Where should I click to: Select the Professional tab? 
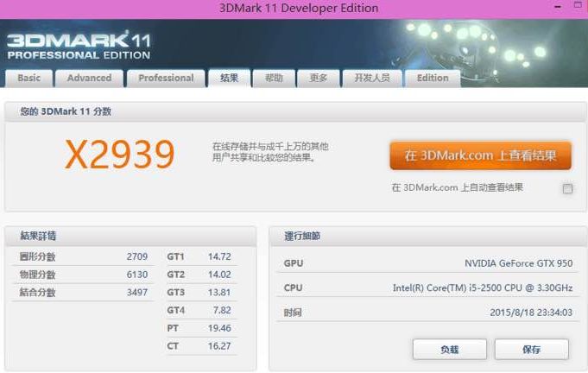point(166,78)
